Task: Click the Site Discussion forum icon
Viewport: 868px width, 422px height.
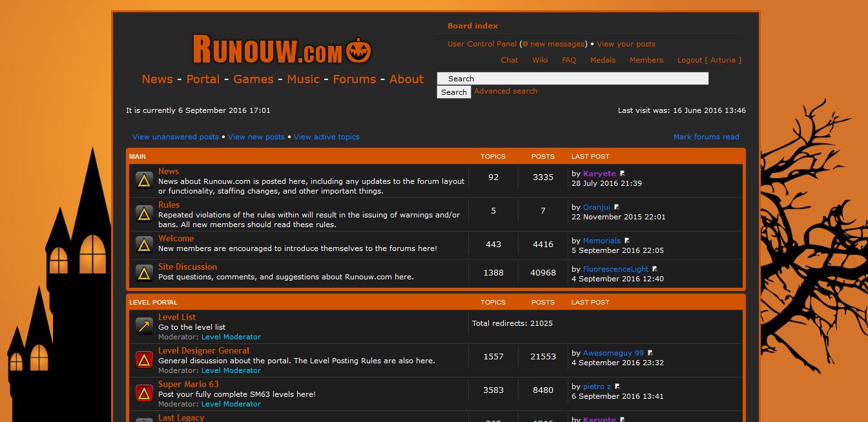Action: [x=144, y=273]
